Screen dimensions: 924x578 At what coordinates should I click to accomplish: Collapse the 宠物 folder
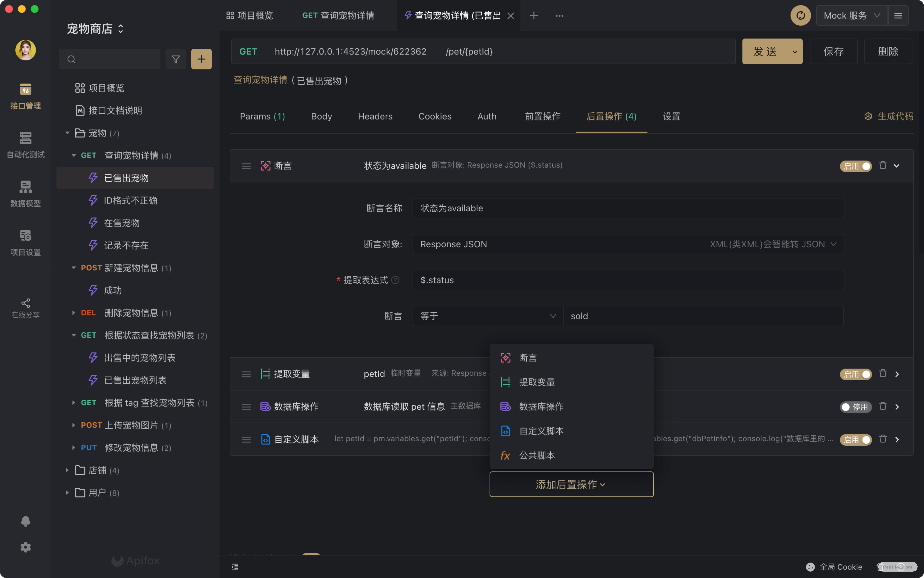[67, 133]
